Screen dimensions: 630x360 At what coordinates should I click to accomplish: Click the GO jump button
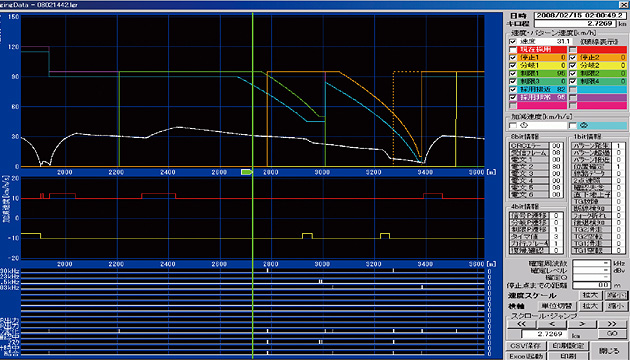[x=612, y=334]
